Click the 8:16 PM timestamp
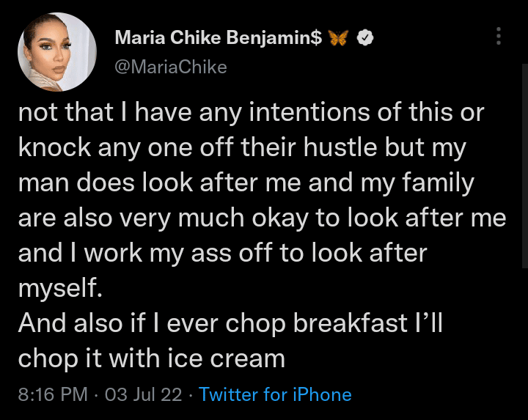 [52, 395]
